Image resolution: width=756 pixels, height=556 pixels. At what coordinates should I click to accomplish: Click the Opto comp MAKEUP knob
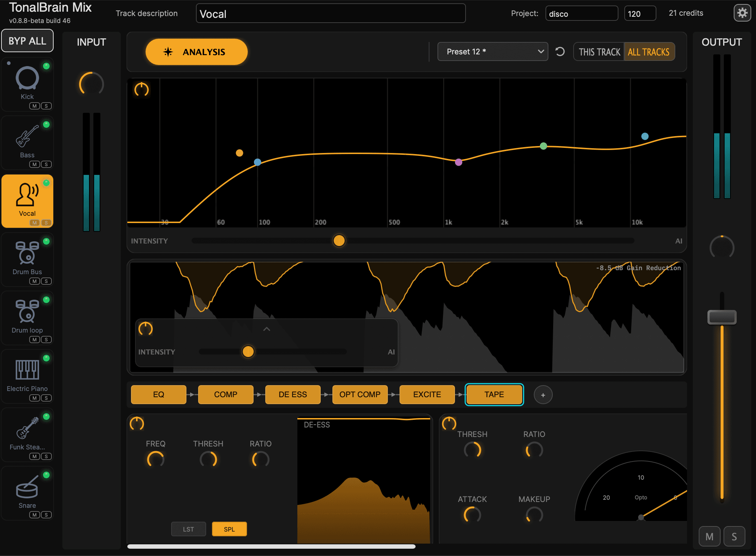535,515
